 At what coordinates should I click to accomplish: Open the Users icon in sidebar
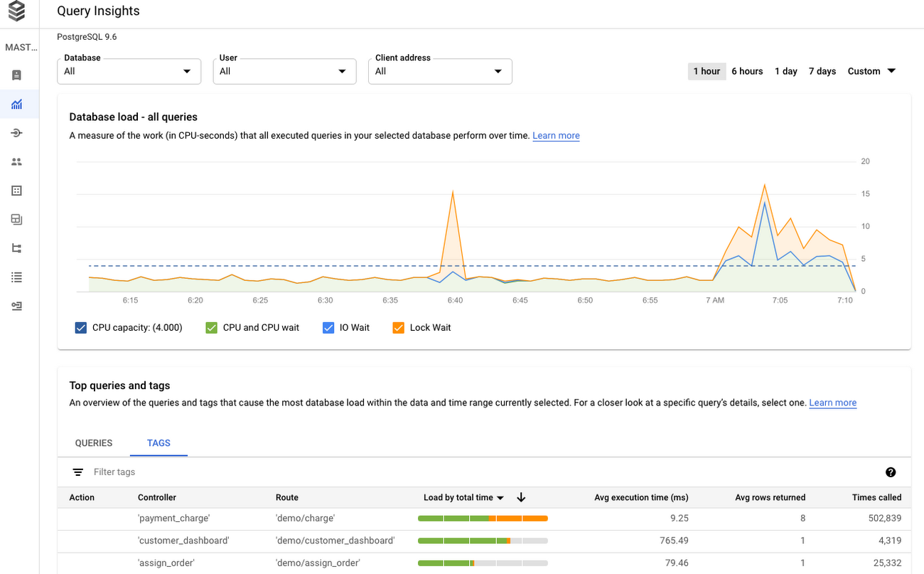[x=17, y=162]
